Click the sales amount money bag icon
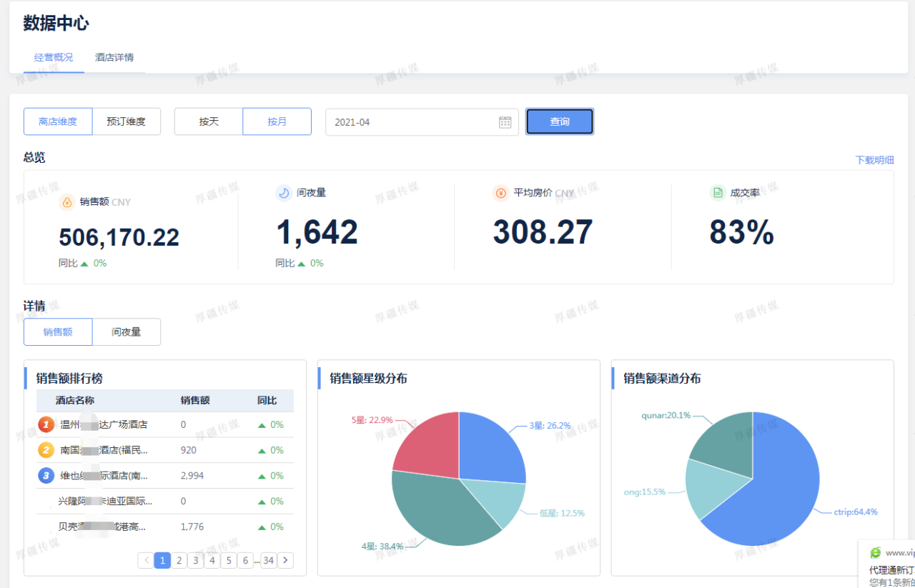The image size is (915, 588). click(66, 202)
